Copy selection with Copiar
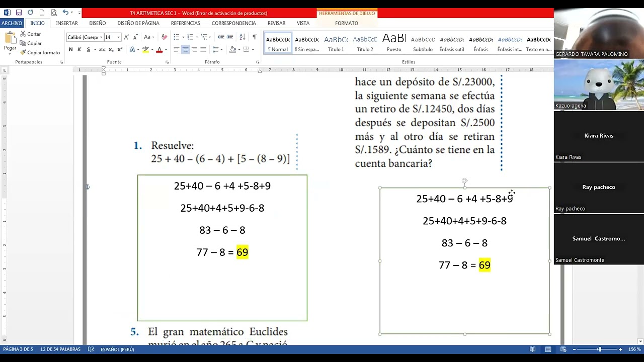Image resolution: width=644 pixels, height=362 pixels. pyautogui.click(x=31, y=43)
